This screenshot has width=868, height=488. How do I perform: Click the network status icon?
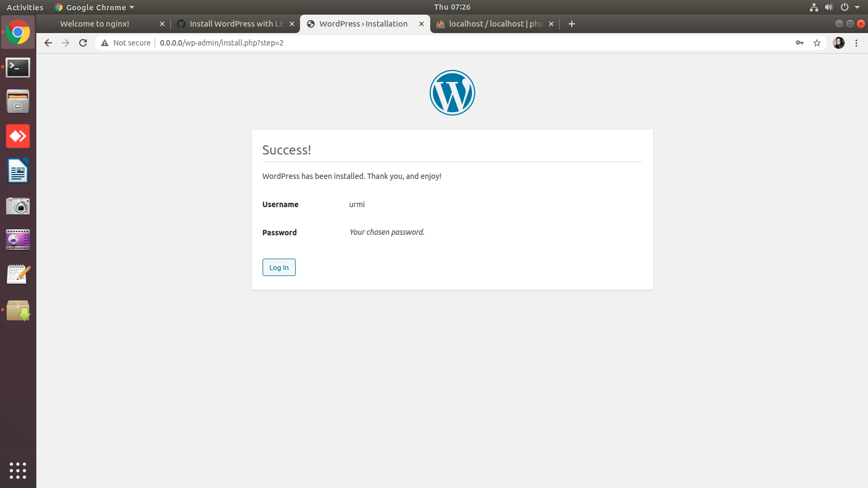tap(814, 7)
